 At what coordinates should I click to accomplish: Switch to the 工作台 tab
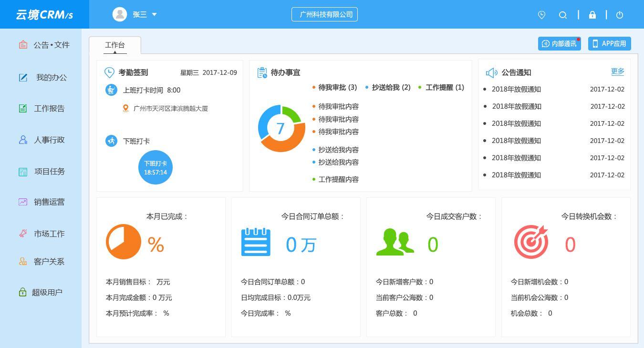[x=115, y=45]
